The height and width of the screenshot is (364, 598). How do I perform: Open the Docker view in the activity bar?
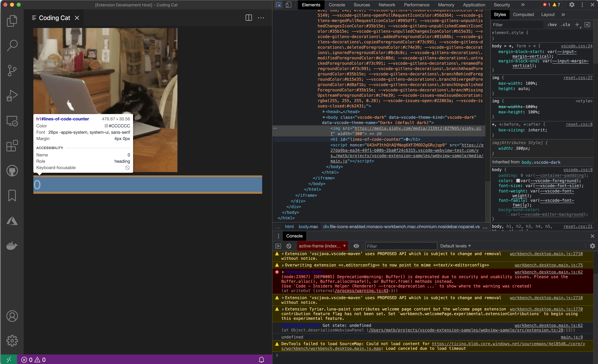coord(12,246)
